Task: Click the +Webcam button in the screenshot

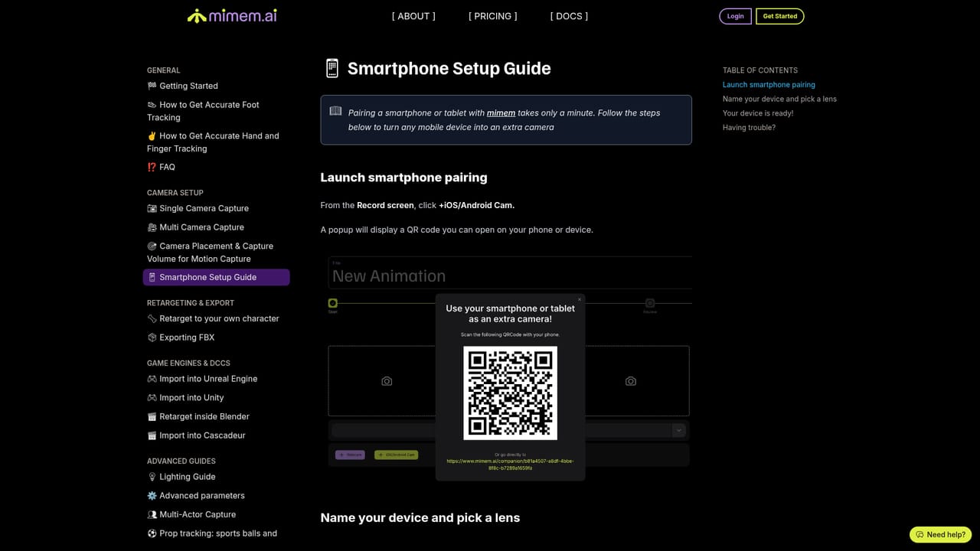Action: [x=350, y=455]
